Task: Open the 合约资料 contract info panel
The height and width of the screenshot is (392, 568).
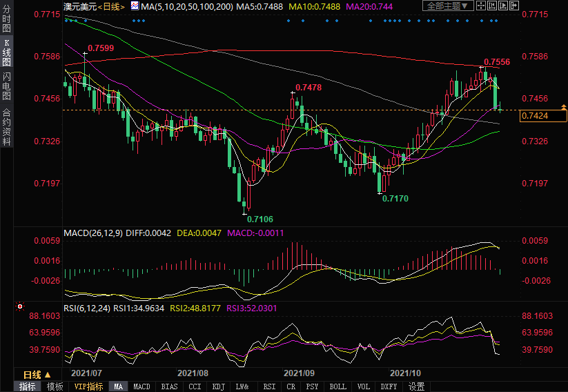Action: pyautogui.click(x=6, y=127)
